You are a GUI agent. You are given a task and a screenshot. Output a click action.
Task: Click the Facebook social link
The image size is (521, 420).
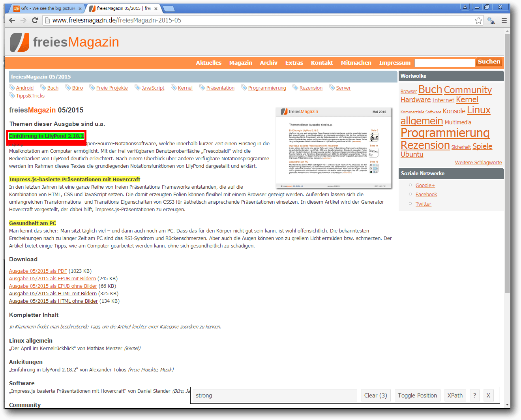(426, 195)
